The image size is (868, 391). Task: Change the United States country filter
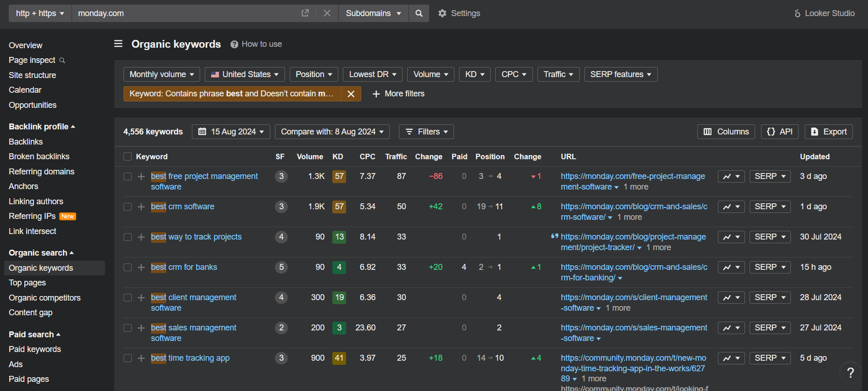click(245, 74)
